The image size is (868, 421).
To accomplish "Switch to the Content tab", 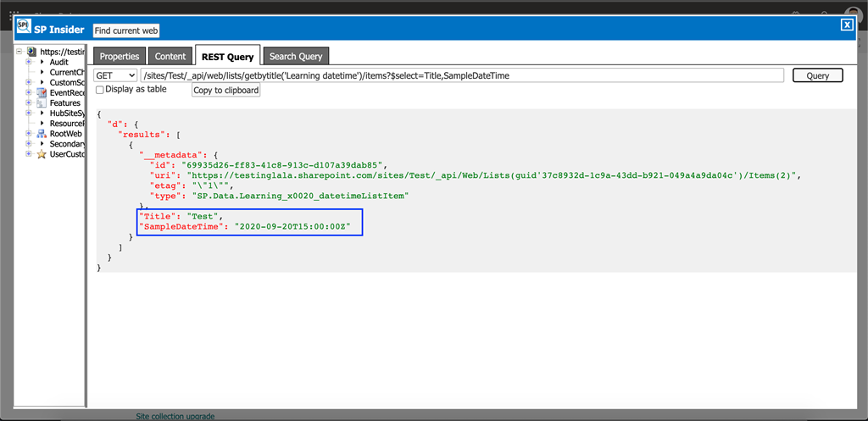I will point(170,57).
